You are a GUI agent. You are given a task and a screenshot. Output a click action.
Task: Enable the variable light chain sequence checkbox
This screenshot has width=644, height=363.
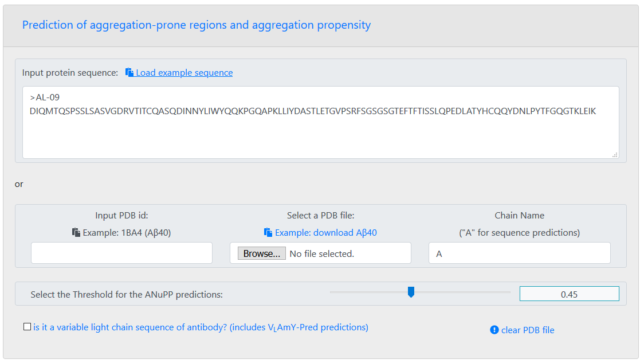coord(27,327)
